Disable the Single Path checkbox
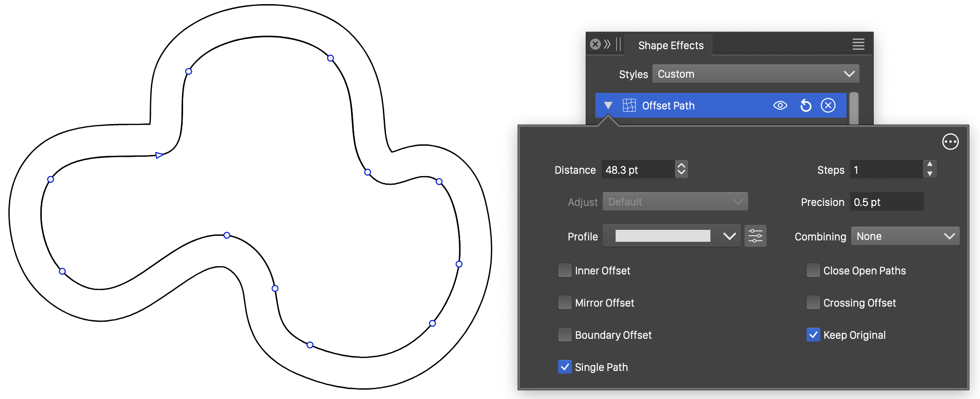Image resolution: width=980 pixels, height=399 pixels. (x=565, y=367)
